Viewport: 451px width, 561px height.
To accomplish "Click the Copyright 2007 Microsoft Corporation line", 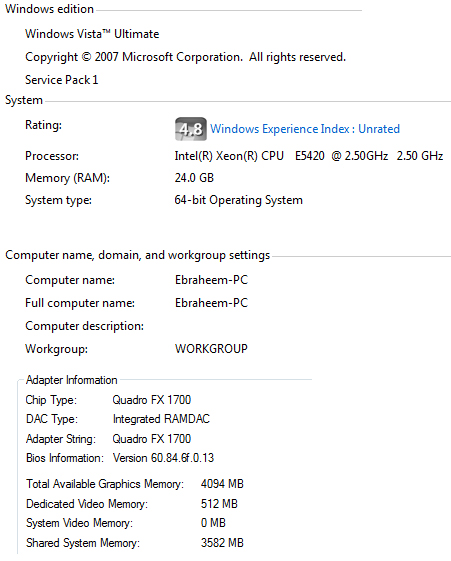I will point(185,57).
